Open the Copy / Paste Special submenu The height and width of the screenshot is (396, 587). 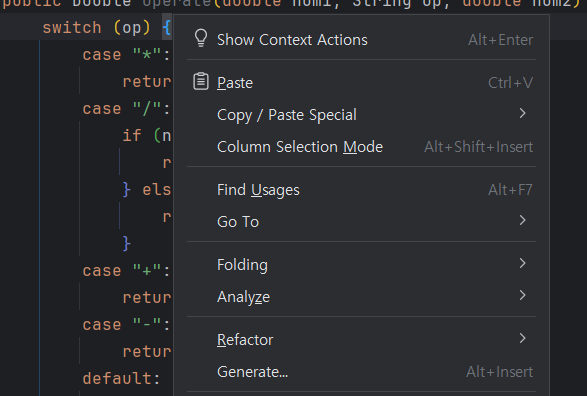pyautogui.click(x=362, y=115)
